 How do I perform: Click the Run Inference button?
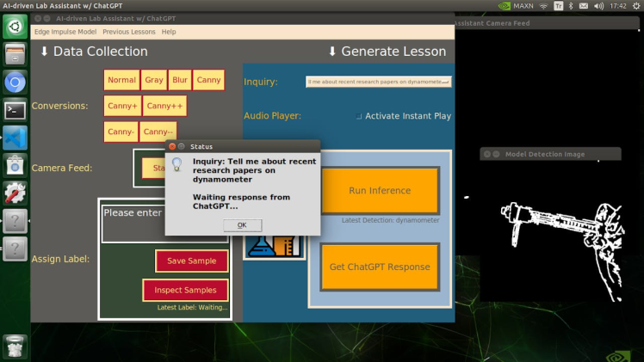coord(379,191)
